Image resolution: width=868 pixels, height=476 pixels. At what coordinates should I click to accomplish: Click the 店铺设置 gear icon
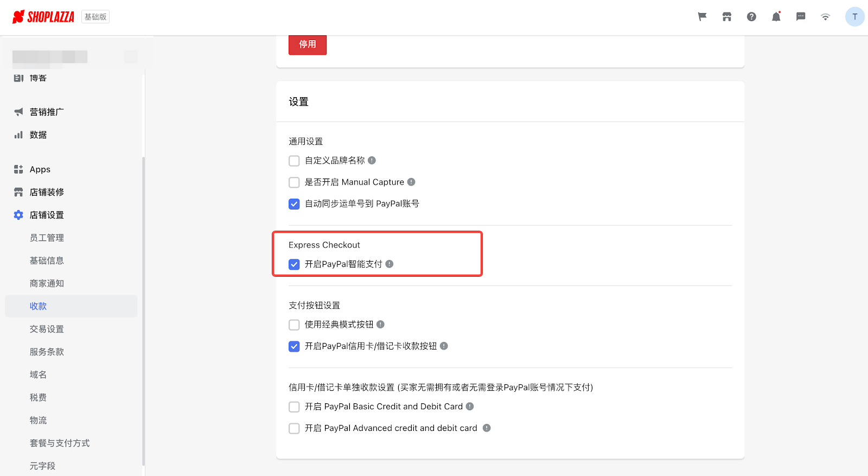[x=18, y=215]
